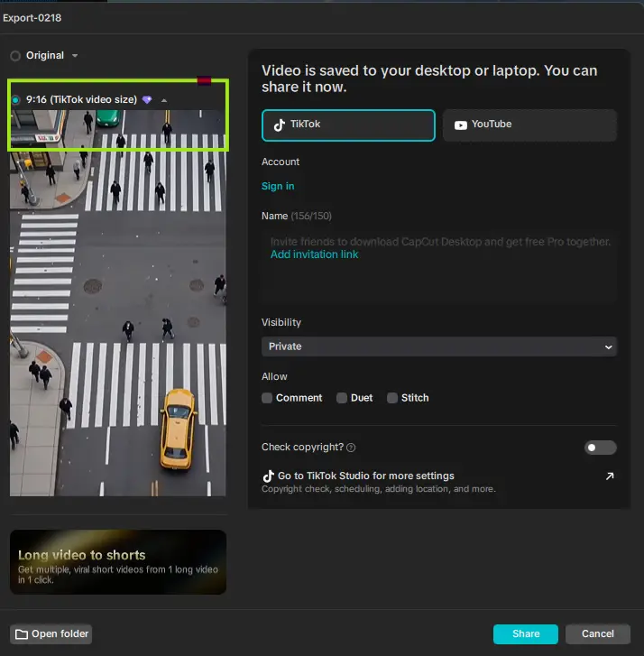Click the Sign in link
This screenshot has height=656, width=644.
click(x=278, y=186)
